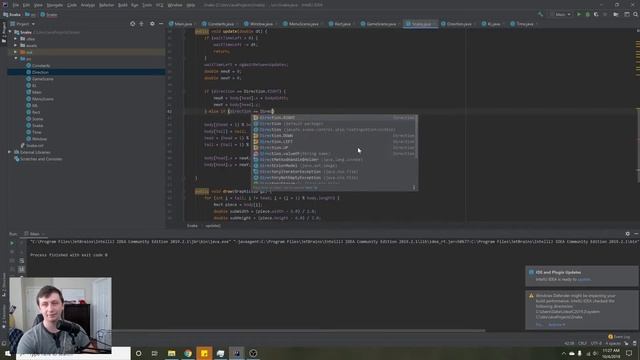Open the Edit menu
This screenshot has width=640, height=360.
(x=26, y=5)
